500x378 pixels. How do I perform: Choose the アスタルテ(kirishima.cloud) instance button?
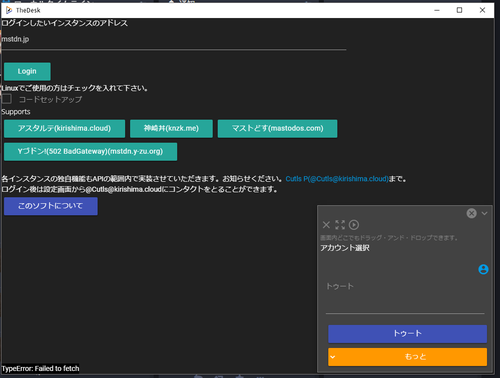pyautogui.click(x=64, y=128)
